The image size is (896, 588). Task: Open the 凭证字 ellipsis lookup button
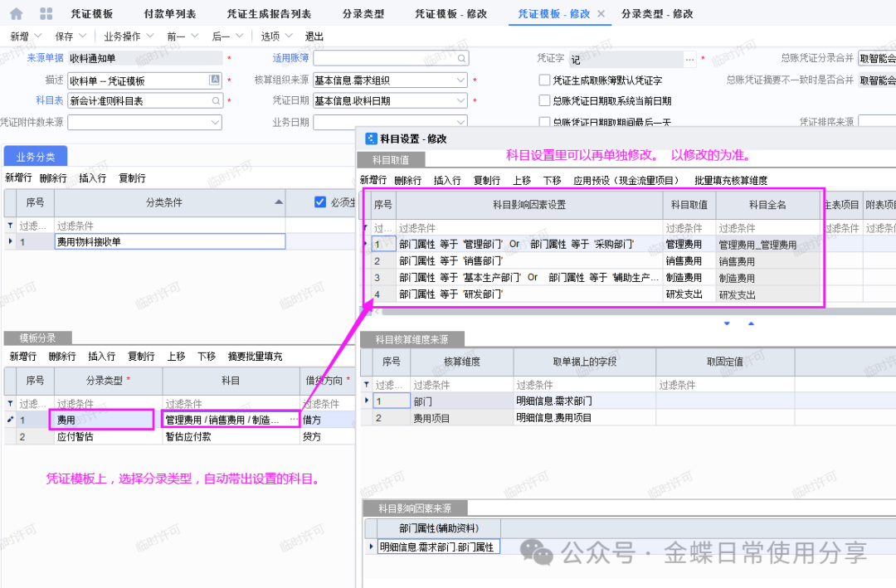click(x=689, y=59)
